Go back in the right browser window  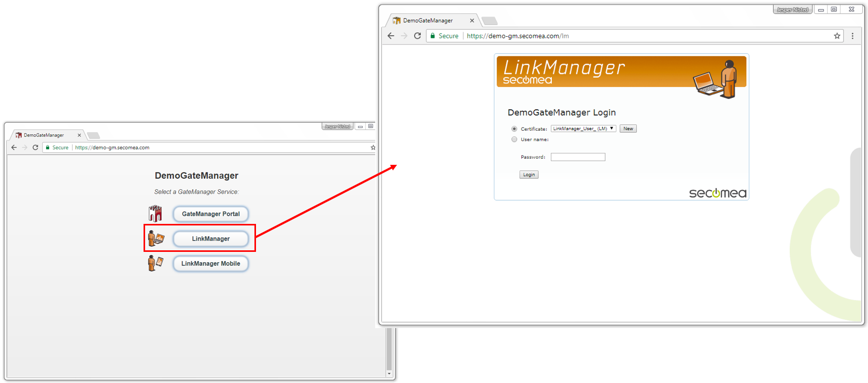pyautogui.click(x=391, y=36)
